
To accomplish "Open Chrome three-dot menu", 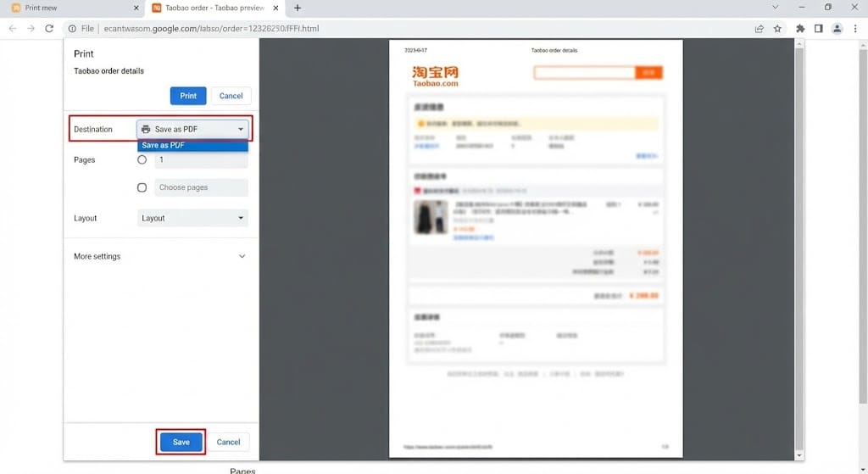I will 855,28.
